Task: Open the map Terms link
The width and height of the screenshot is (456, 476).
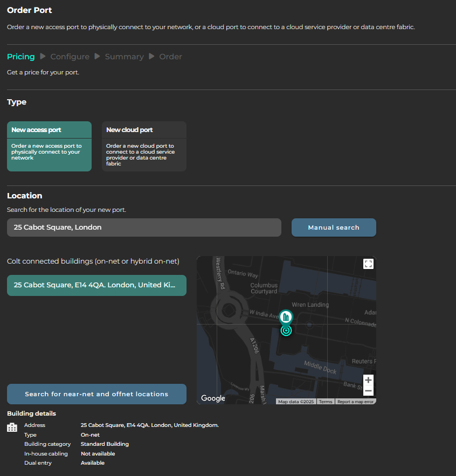Action: pyautogui.click(x=326, y=402)
